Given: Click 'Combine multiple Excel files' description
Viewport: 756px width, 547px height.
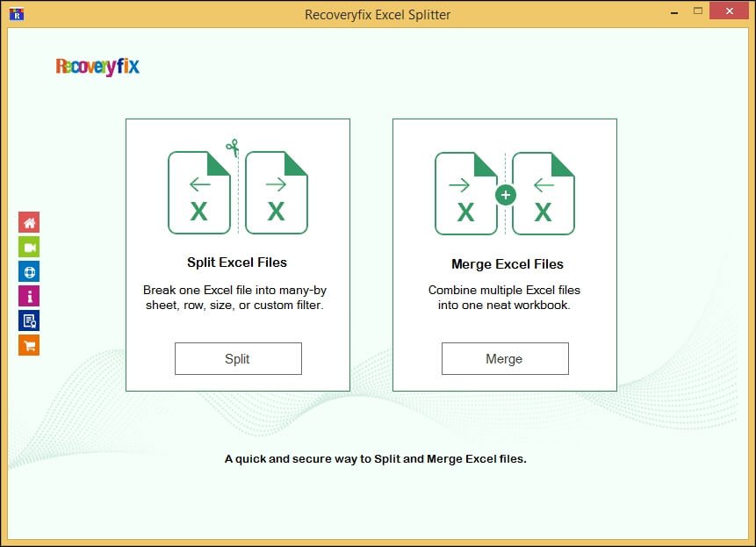Looking at the screenshot, I should click(x=504, y=298).
